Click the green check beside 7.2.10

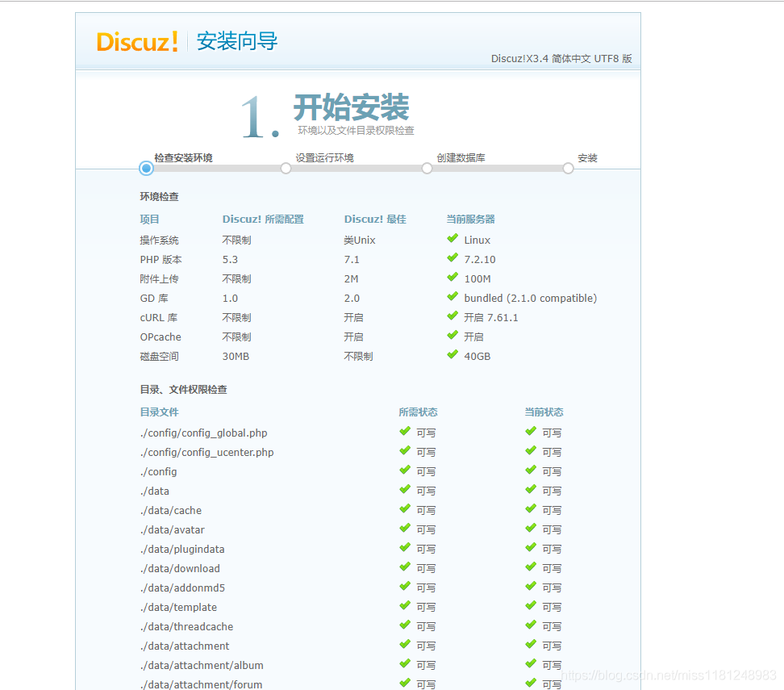pyautogui.click(x=452, y=257)
